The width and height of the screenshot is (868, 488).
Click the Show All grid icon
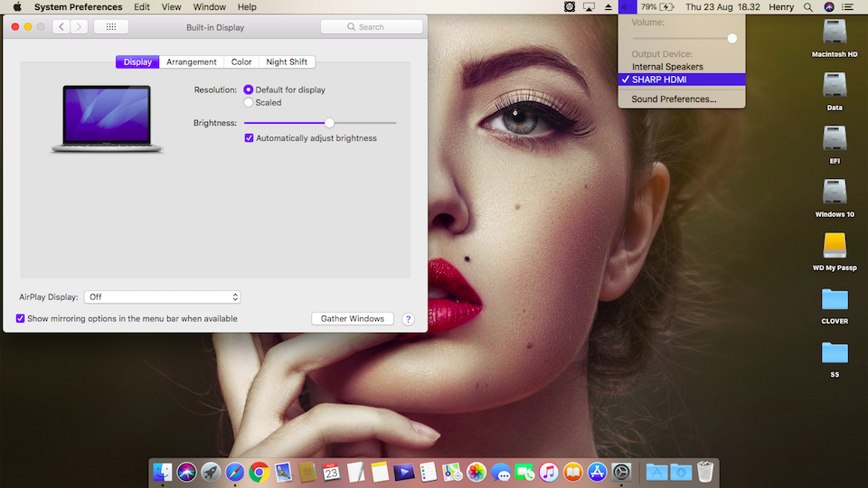tap(110, 27)
